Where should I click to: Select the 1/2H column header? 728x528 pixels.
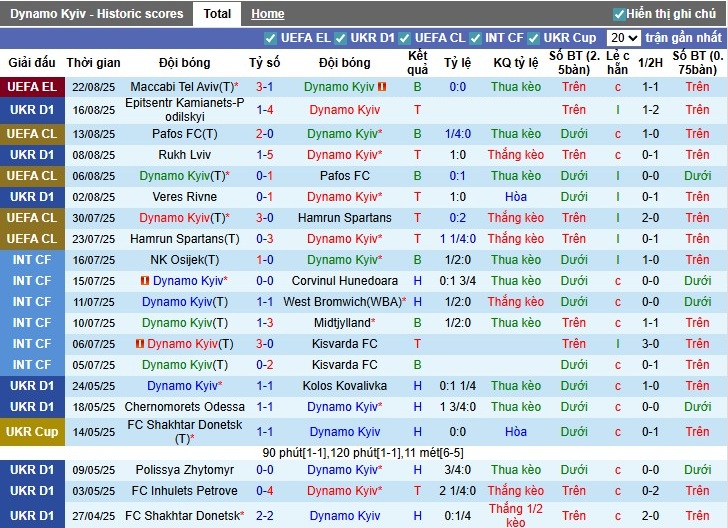[x=650, y=63]
